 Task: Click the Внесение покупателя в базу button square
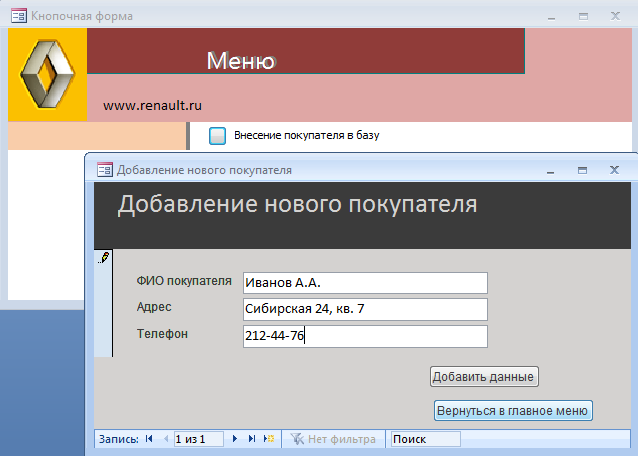click(x=217, y=135)
